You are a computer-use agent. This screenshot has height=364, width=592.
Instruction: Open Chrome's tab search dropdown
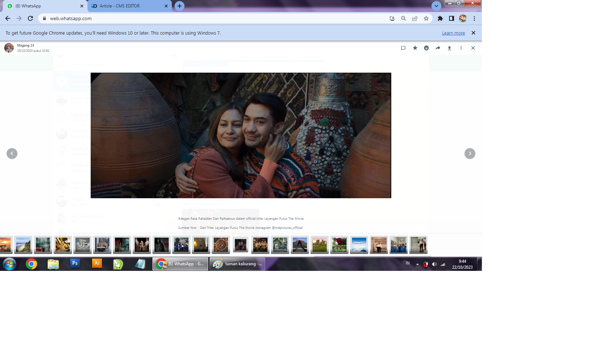(x=436, y=6)
